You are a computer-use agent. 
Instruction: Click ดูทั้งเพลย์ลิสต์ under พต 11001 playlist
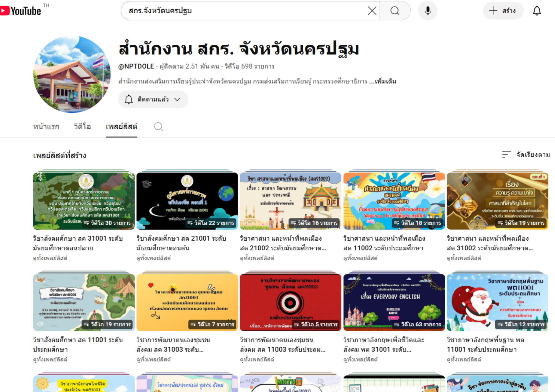tap(464, 360)
